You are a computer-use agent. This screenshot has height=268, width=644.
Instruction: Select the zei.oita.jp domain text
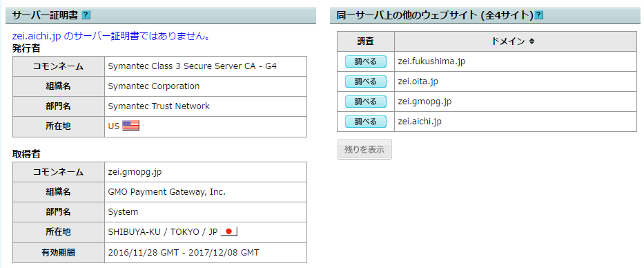click(418, 82)
